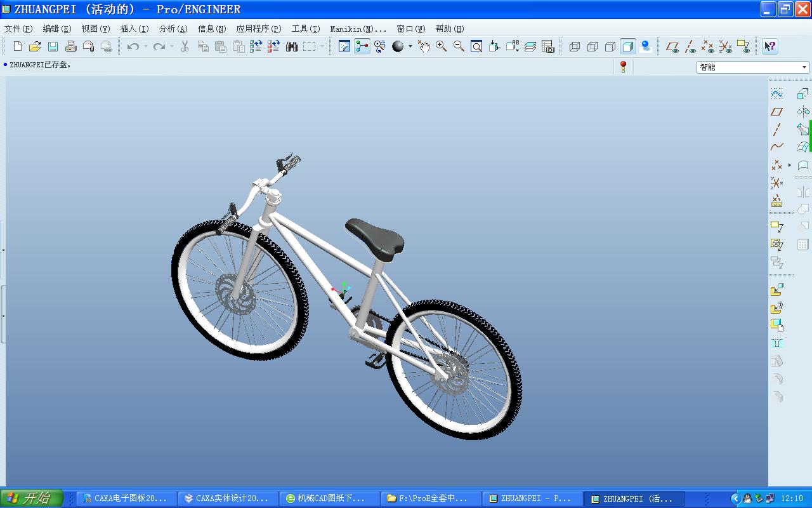Image resolution: width=812 pixels, height=508 pixels.
Task: Open the layers icon in toolbar
Action: (x=530, y=46)
